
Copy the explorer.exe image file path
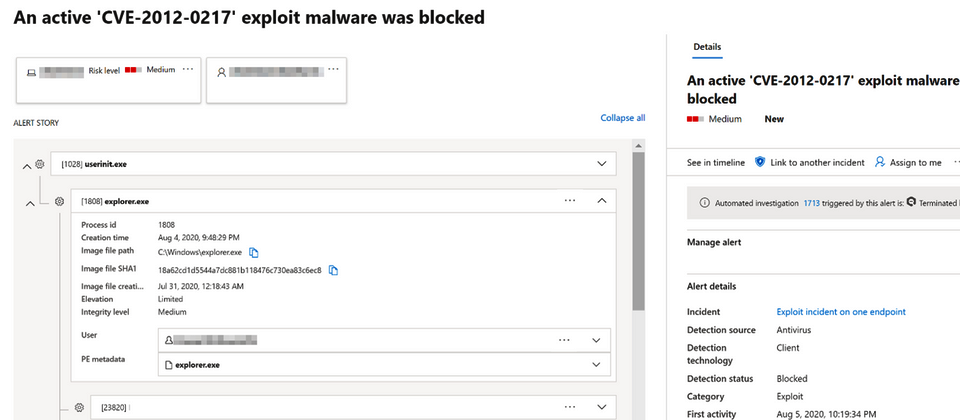point(254,253)
